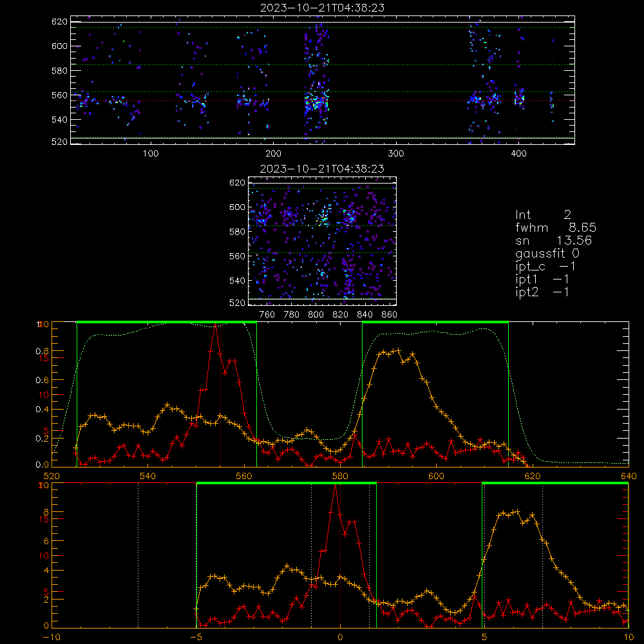
Task: Click the left thick green bar atop third plot
Action: (x=167, y=322)
